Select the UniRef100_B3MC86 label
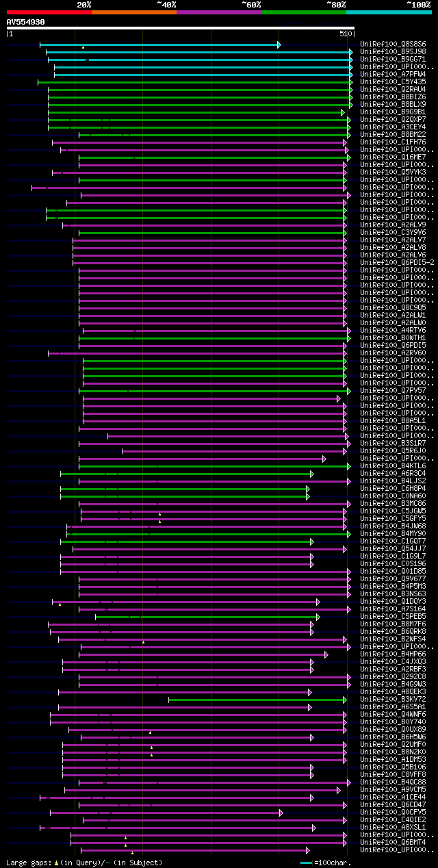The height and width of the screenshot is (868, 438). 394,504
